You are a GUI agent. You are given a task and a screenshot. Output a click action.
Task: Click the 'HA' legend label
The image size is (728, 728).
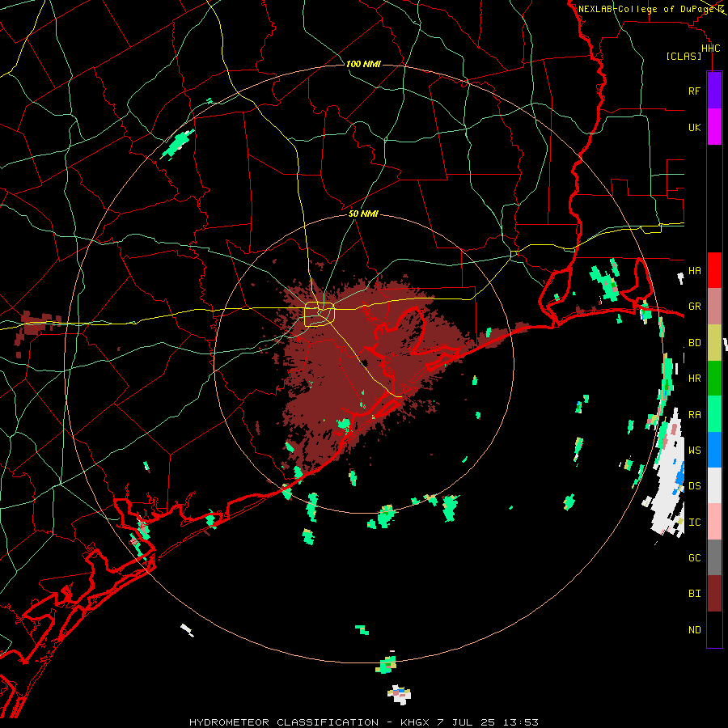pyautogui.click(x=694, y=270)
